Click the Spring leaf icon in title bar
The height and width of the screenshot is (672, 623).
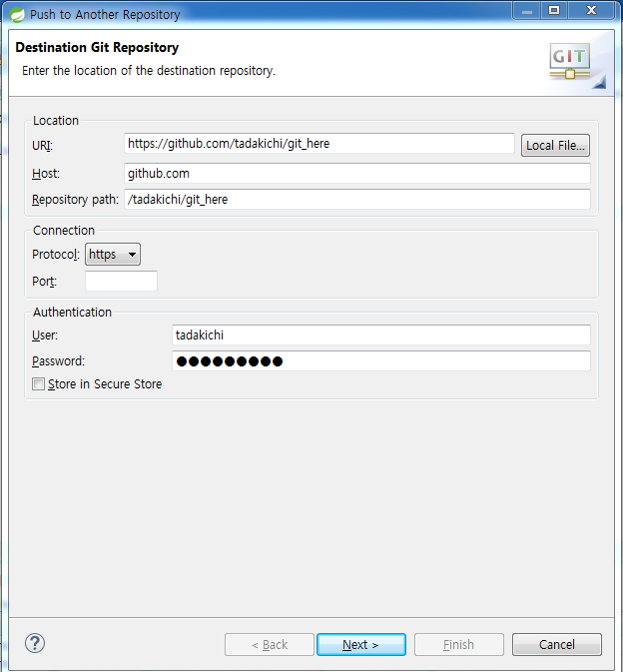click(x=17, y=15)
